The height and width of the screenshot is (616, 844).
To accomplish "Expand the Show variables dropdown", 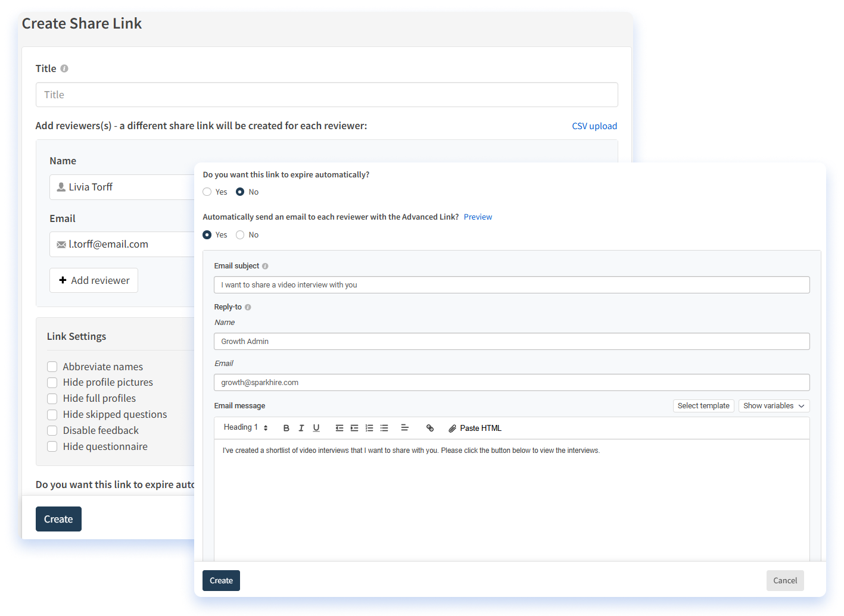I will pos(774,406).
